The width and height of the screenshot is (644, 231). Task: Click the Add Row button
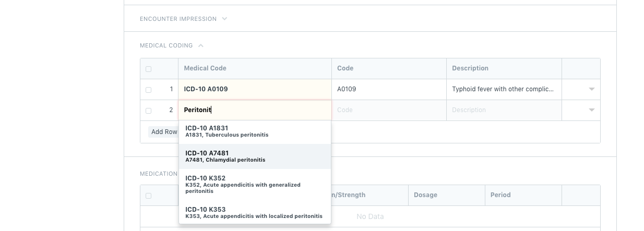[163, 132]
